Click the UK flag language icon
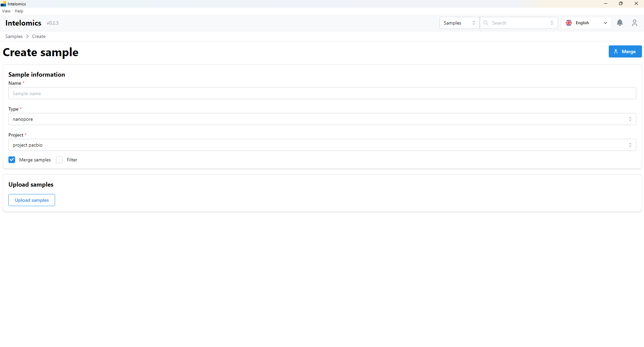 569,23
